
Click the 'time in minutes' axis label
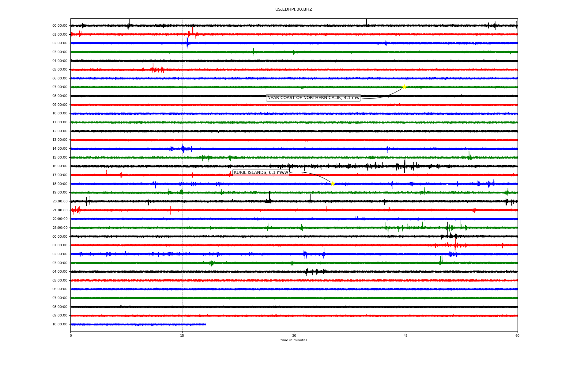tap(294, 340)
